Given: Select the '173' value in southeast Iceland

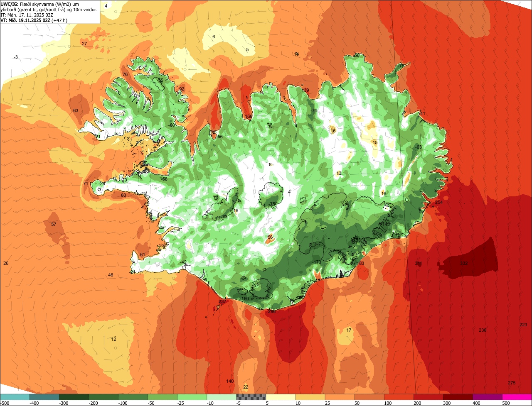Looking at the screenshot, I should point(317,262).
